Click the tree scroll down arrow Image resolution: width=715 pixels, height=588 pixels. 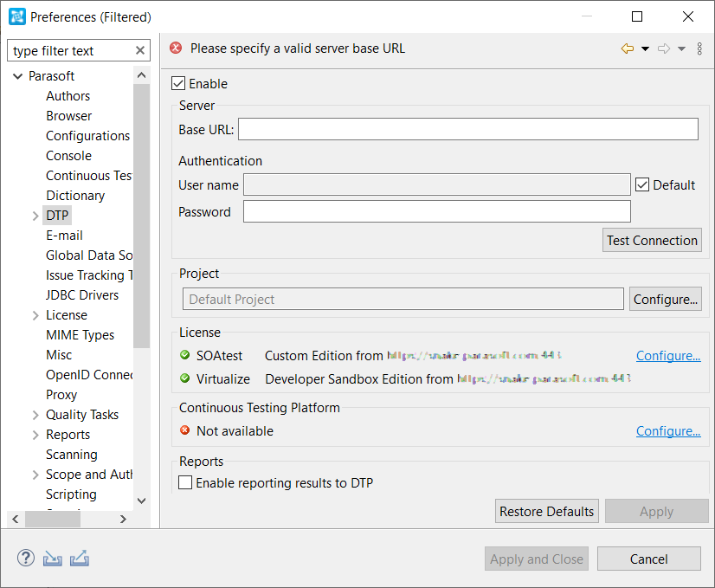pos(142,501)
